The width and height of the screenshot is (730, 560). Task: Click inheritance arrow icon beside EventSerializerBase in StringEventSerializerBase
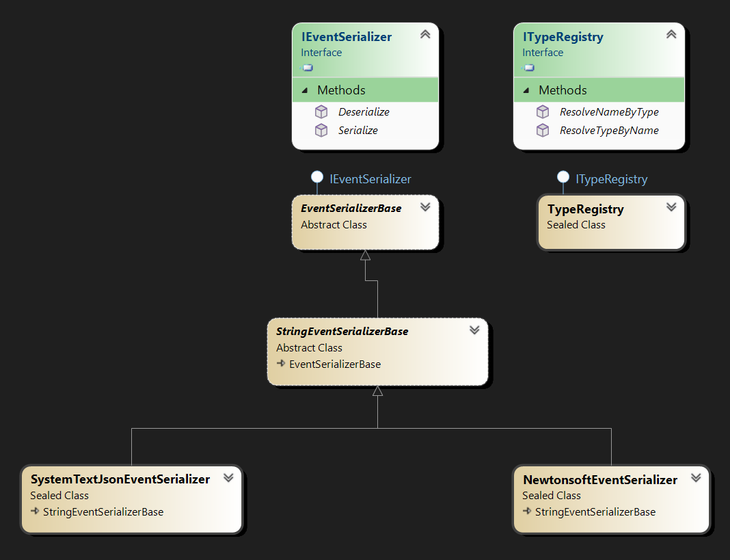[281, 363]
